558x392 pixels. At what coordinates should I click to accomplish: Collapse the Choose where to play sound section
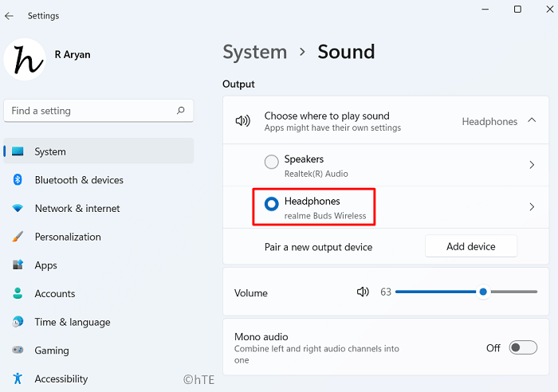click(x=532, y=120)
